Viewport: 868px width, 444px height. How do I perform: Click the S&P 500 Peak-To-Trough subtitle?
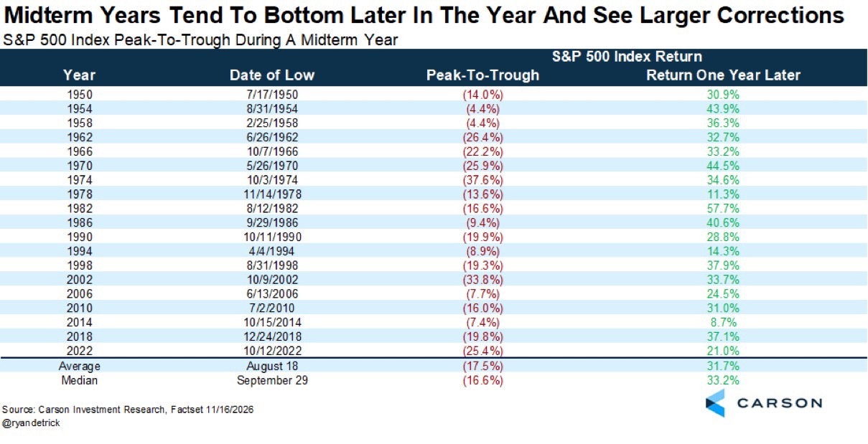coord(200,40)
